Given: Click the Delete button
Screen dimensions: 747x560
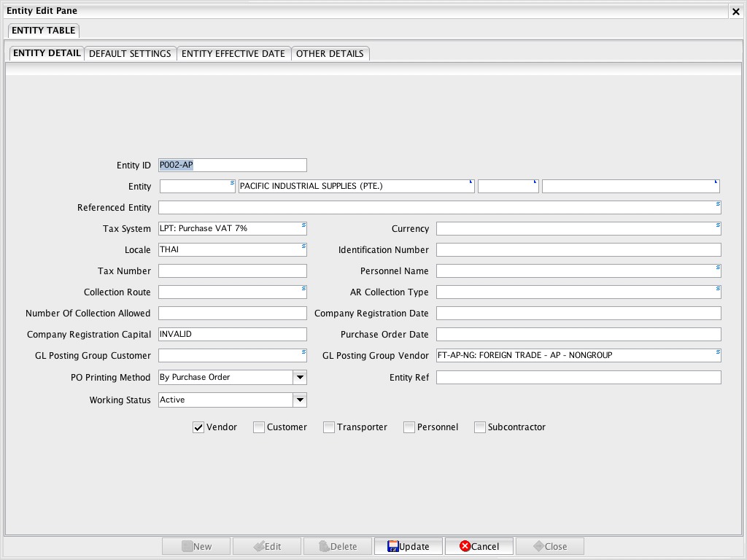Looking at the screenshot, I should pos(337,546).
